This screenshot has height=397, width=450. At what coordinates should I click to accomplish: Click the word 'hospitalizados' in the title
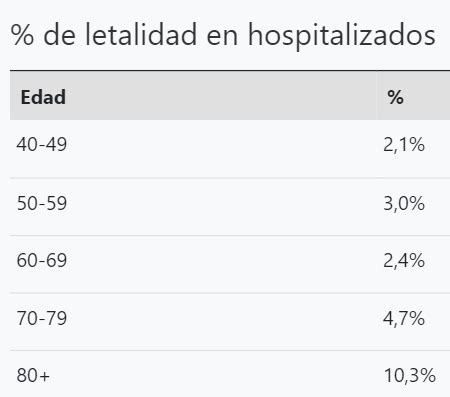pyautogui.click(x=342, y=36)
